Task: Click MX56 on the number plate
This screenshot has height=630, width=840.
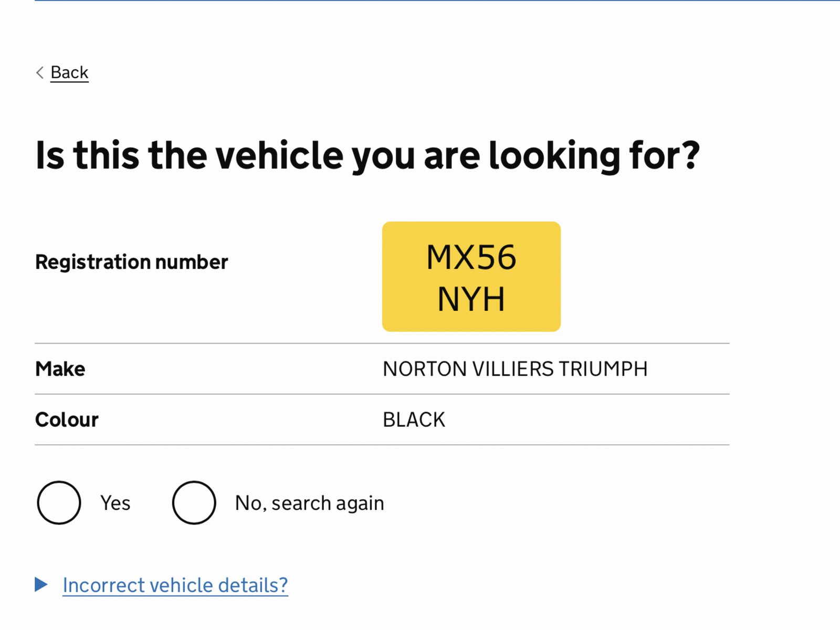Action: click(471, 257)
